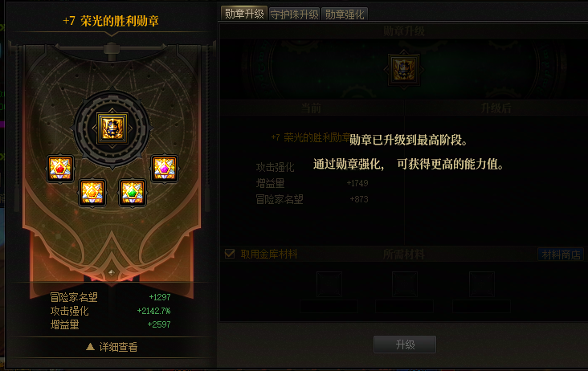Click the medal icon in upgrade panel
Screen dimensions: 588x371
click(404, 70)
